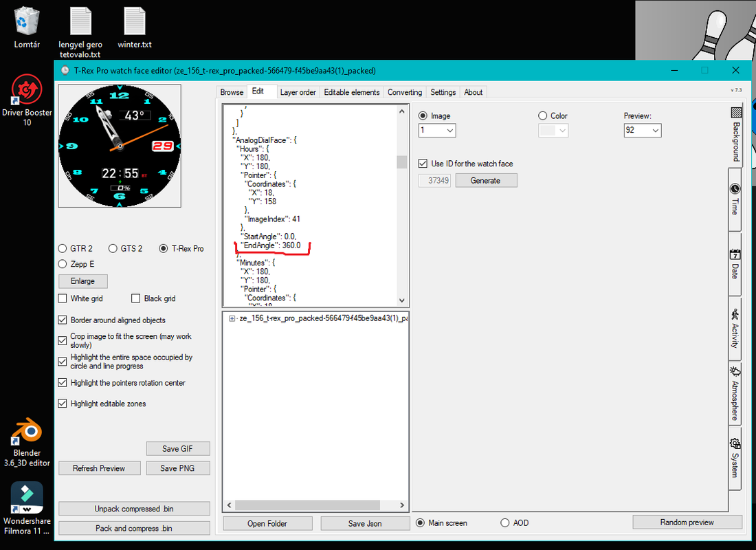The width and height of the screenshot is (756, 550).
Task: Click tree panel horizontal scroll right arrow
Action: click(402, 505)
